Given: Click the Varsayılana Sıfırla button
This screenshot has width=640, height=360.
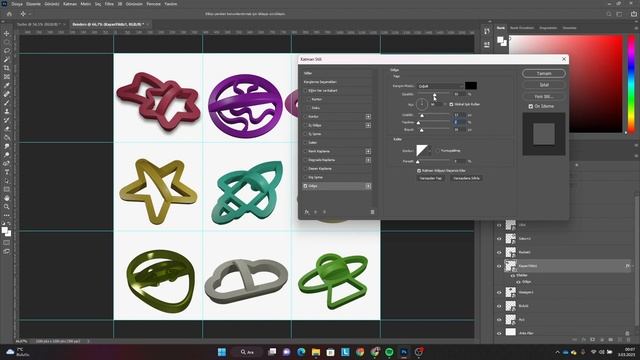Looking at the screenshot, I should pyautogui.click(x=466, y=178).
